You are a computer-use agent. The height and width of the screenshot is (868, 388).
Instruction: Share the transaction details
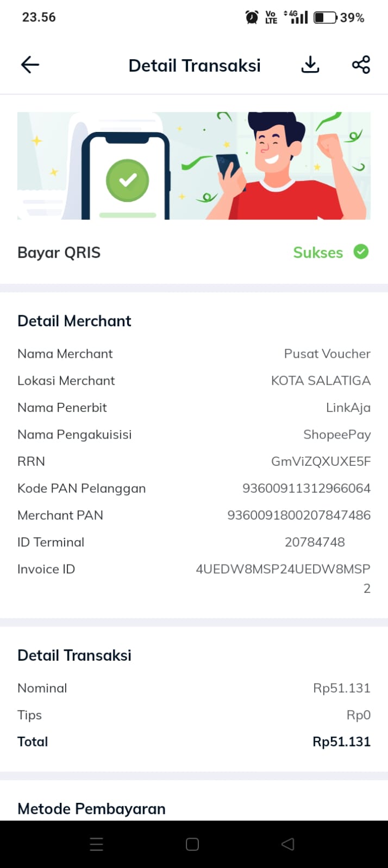pos(361,65)
